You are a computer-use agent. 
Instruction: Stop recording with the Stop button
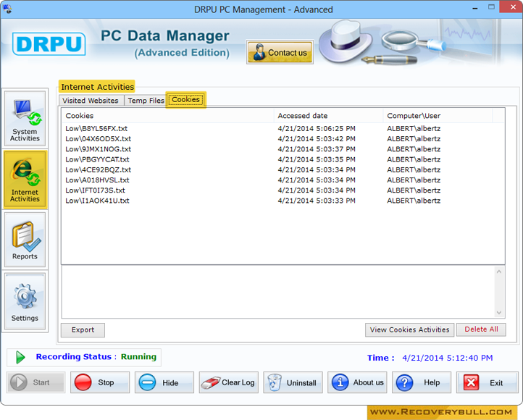(100, 382)
